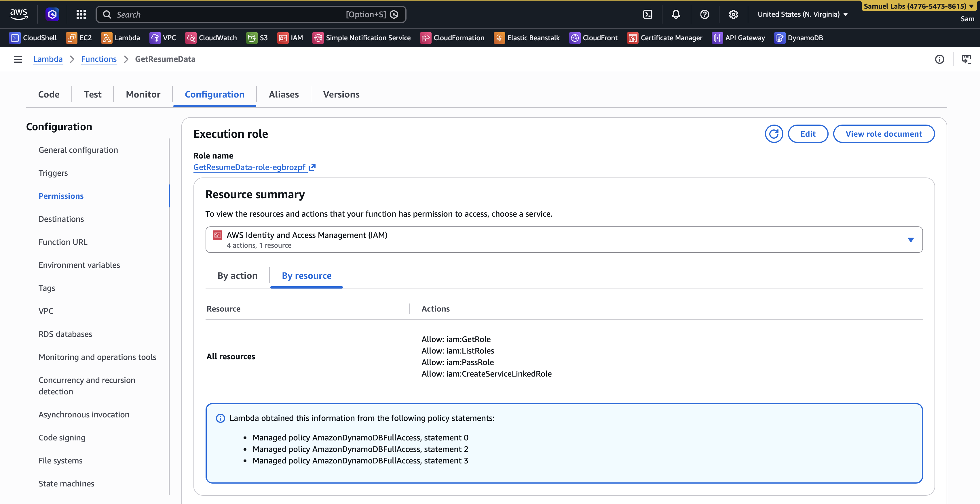Switch to the By action tab

click(x=238, y=276)
